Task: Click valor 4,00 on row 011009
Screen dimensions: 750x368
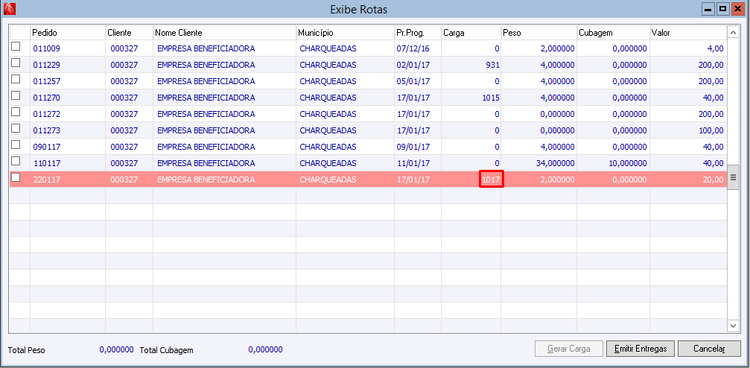Action: coord(715,48)
